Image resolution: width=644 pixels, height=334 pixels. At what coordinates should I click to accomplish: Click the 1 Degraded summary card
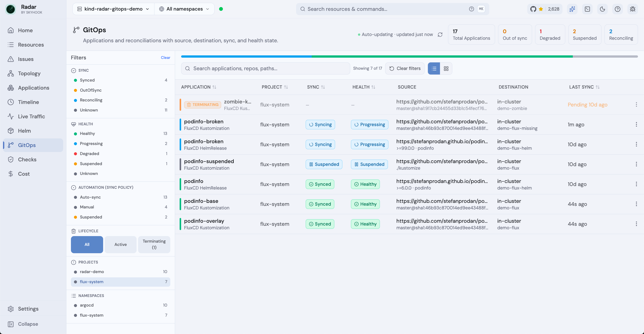[x=550, y=35]
